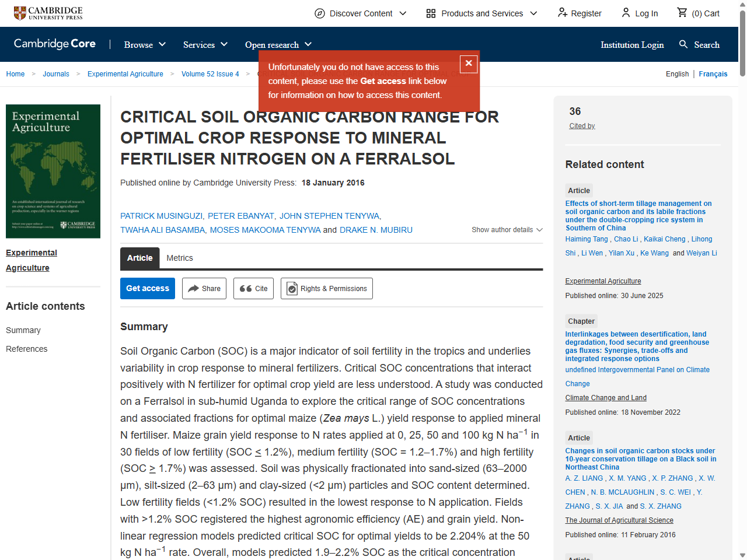Image resolution: width=747 pixels, height=560 pixels.
Task: Expand Show author details
Action: (507, 230)
